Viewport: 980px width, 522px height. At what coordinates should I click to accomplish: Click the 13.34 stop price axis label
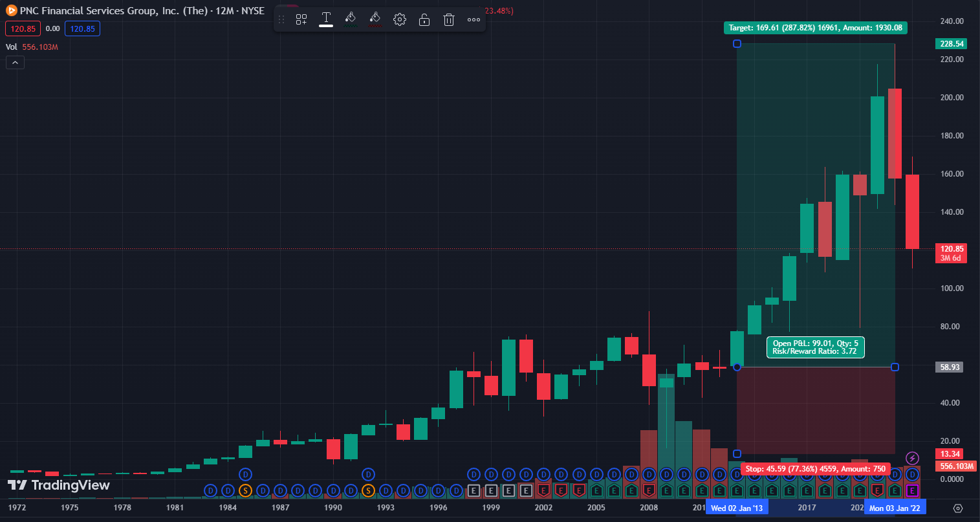(950, 454)
